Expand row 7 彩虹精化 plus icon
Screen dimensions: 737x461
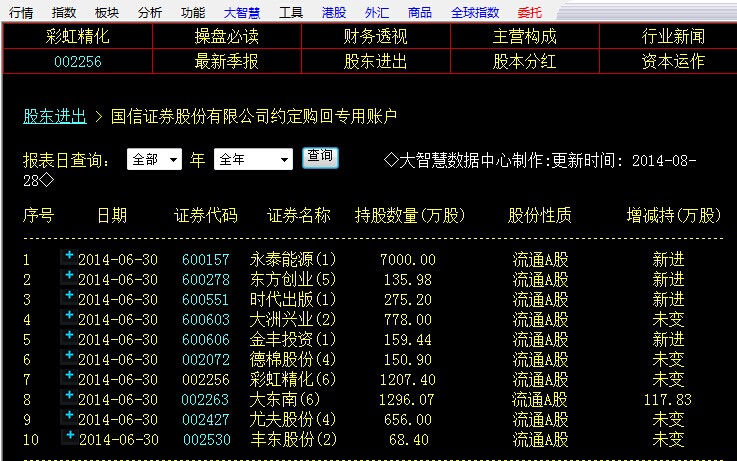point(69,375)
